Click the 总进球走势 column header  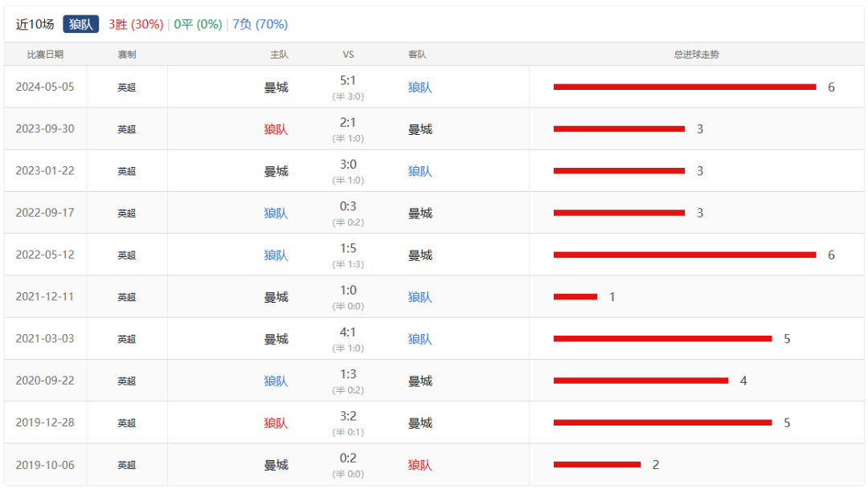coord(696,55)
